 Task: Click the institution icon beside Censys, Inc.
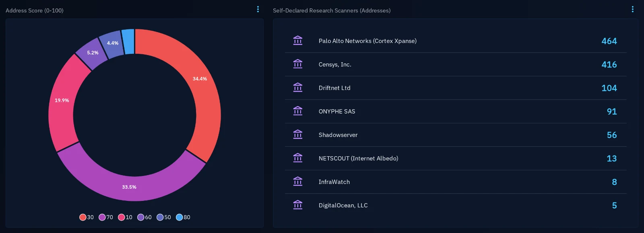[x=298, y=64]
